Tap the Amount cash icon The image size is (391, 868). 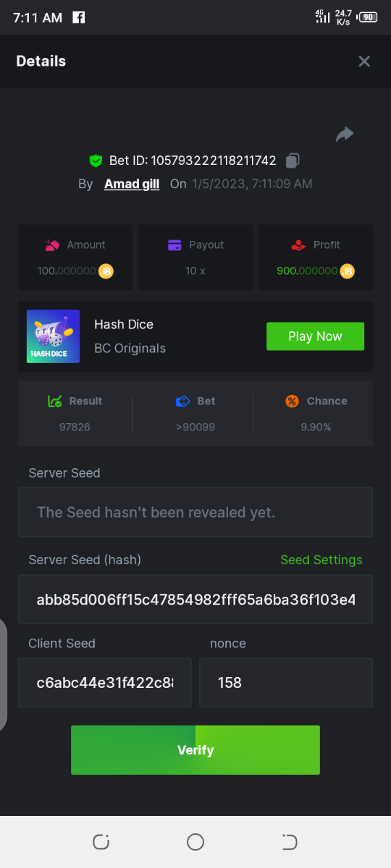point(52,245)
